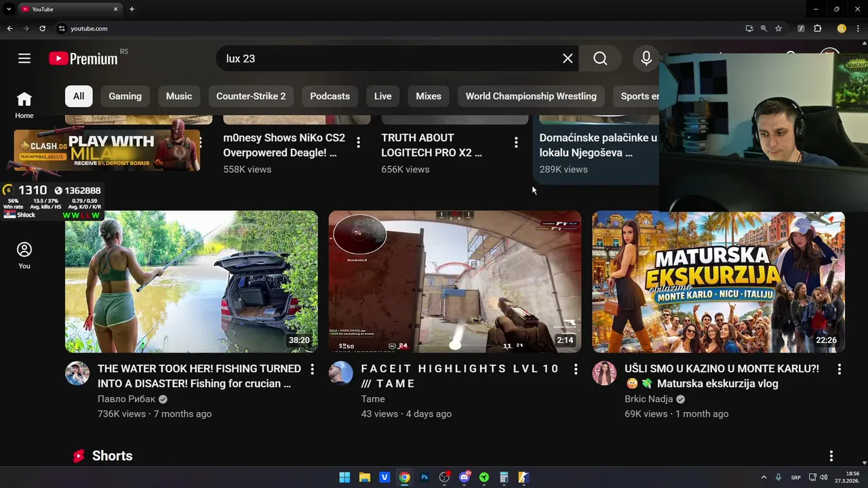Click the Павло Рибак channel avatar
The image size is (868, 488).
(x=77, y=373)
